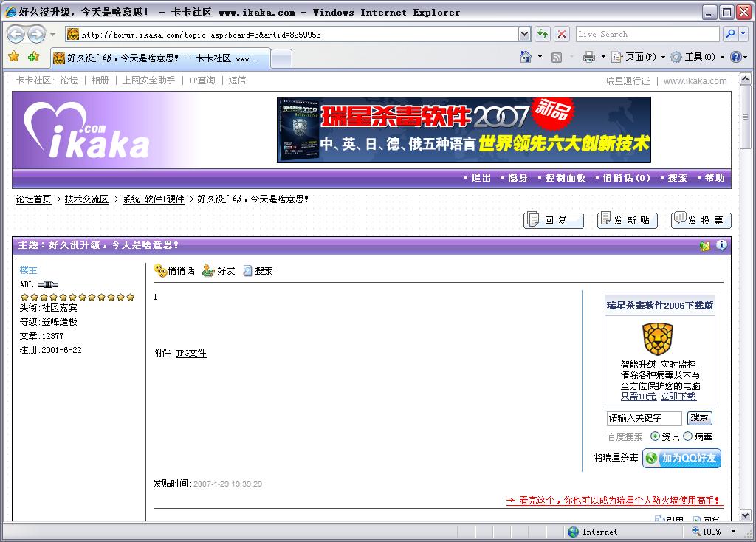
Task: Open a new blank tab
Action: [x=281, y=59]
